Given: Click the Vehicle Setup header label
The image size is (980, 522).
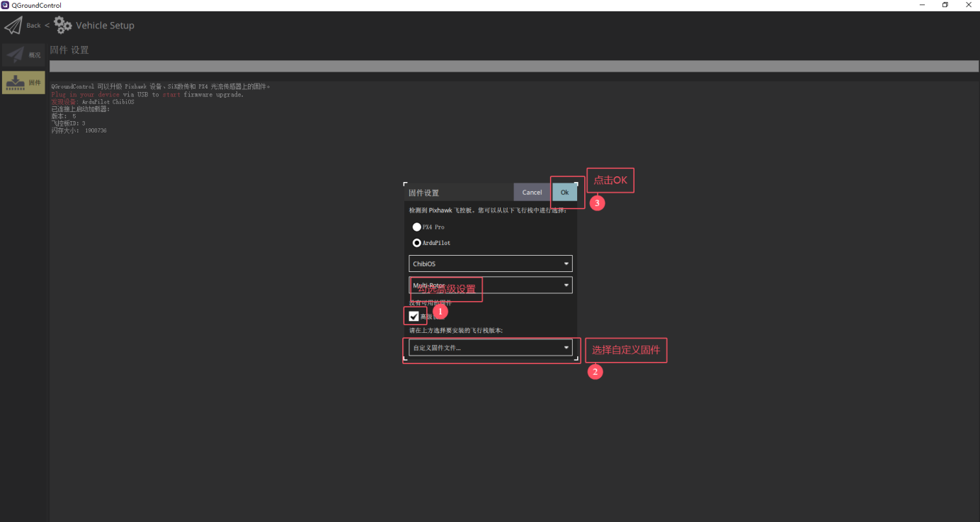Looking at the screenshot, I should pos(105,25).
